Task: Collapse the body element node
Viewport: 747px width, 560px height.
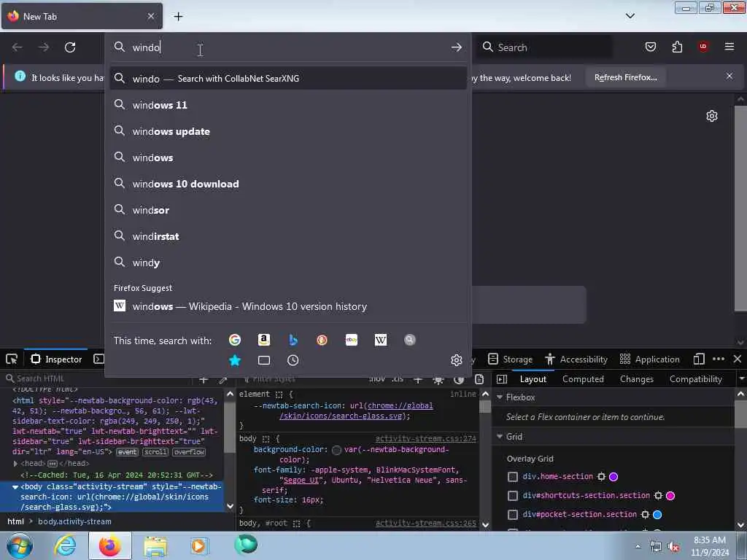Action: tap(15, 487)
